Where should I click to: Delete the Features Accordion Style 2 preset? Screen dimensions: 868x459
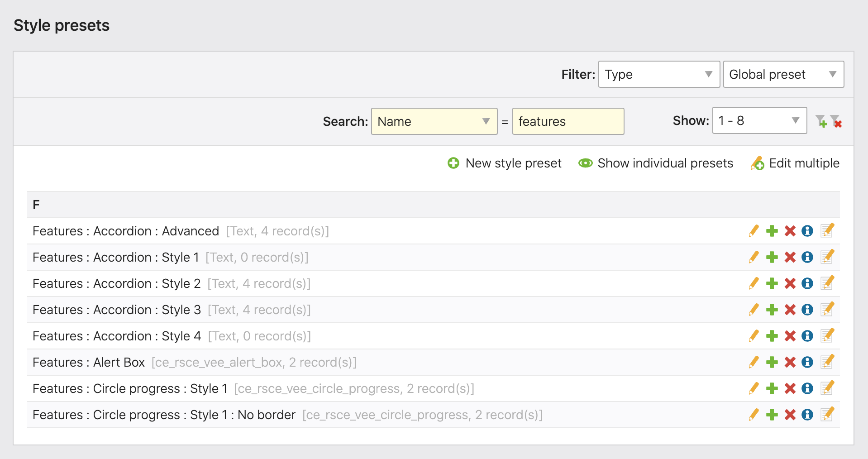point(790,283)
